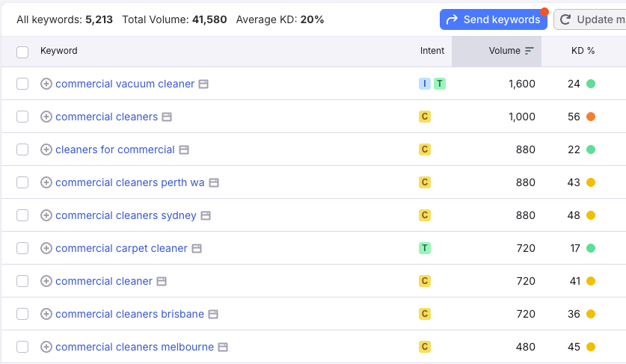Open SERP icon next to commercial cleaners
This screenshot has height=364, width=626.
pos(167,117)
